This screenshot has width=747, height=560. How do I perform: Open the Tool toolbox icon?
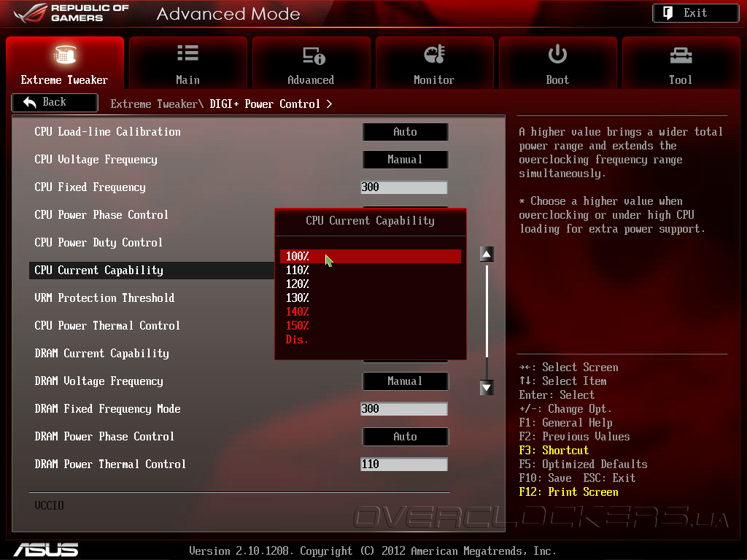click(x=681, y=55)
